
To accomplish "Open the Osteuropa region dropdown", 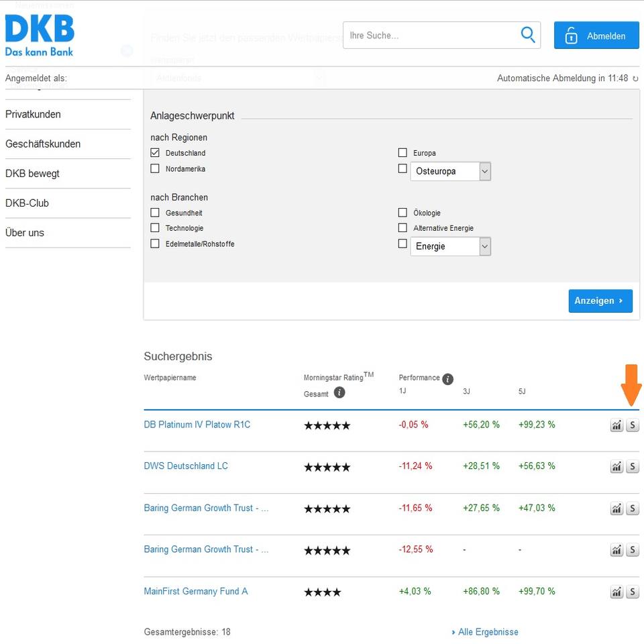I will (451, 171).
